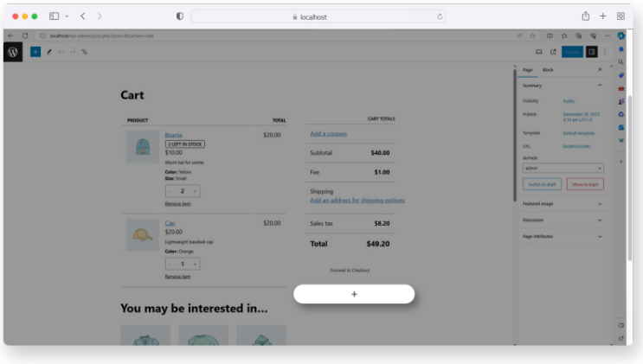This screenshot has height=364, width=643.
Task: Increase Beanie quantity with plus stepper
Action: (x=196, y=191)
